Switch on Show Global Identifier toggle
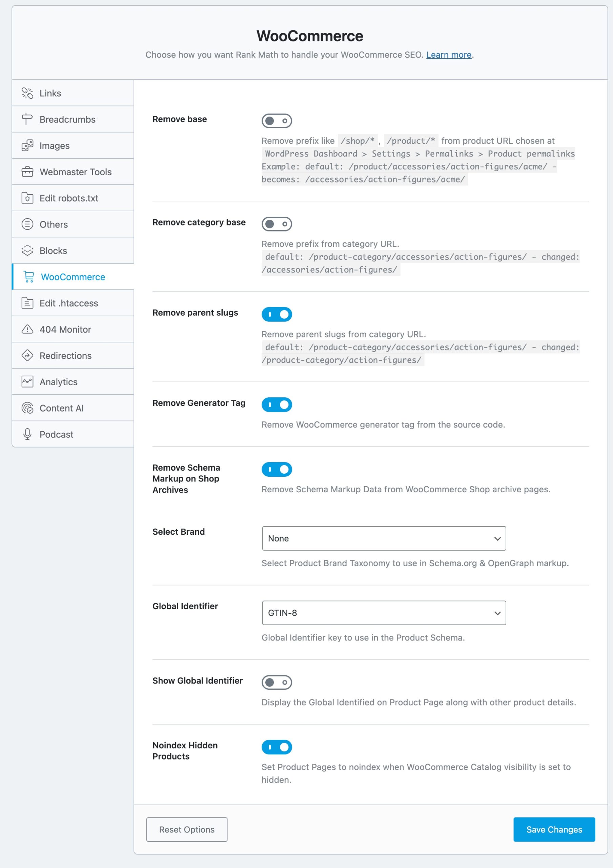 [277, 683]
